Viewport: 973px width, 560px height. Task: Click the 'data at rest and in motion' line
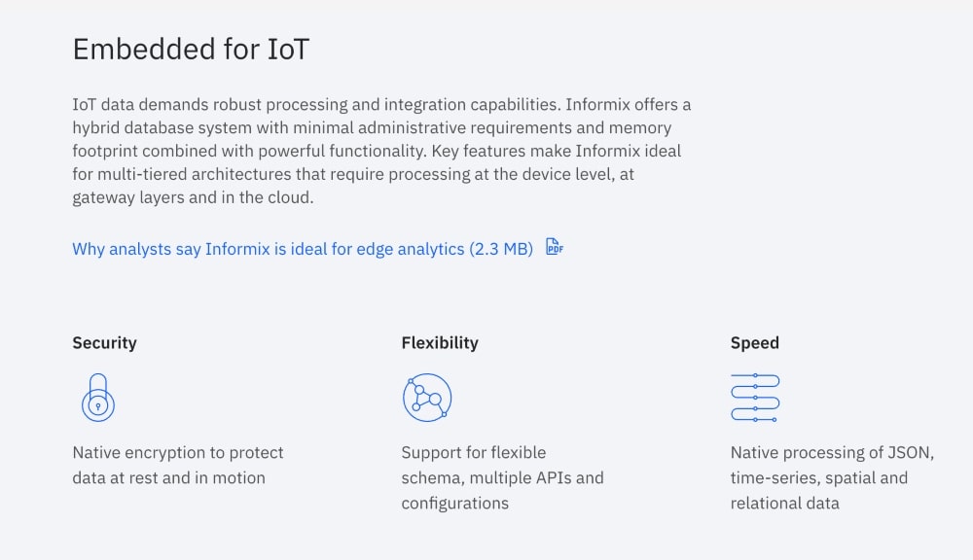coord(168,477)
